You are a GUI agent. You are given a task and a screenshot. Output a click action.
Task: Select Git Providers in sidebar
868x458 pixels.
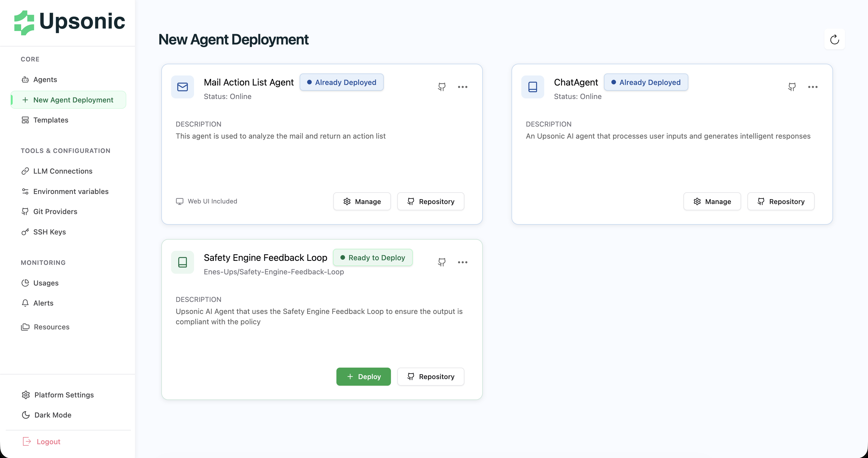point(55,211)
